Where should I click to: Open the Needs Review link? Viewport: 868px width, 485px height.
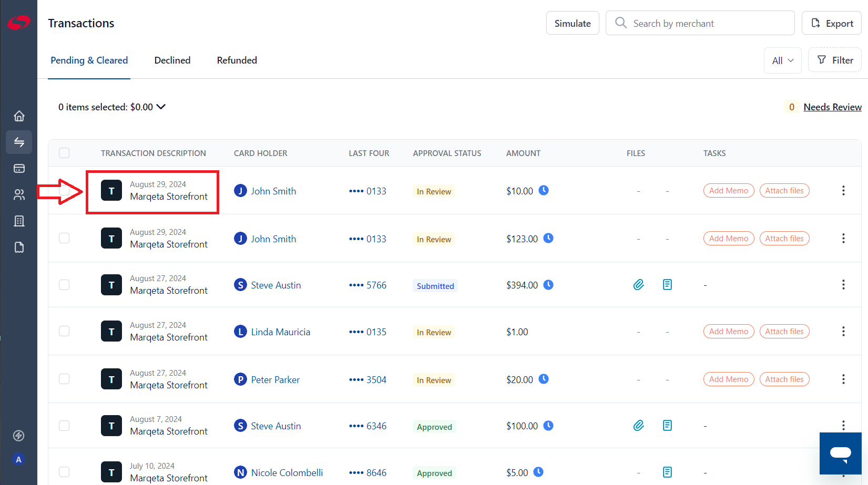coord(833,107)
